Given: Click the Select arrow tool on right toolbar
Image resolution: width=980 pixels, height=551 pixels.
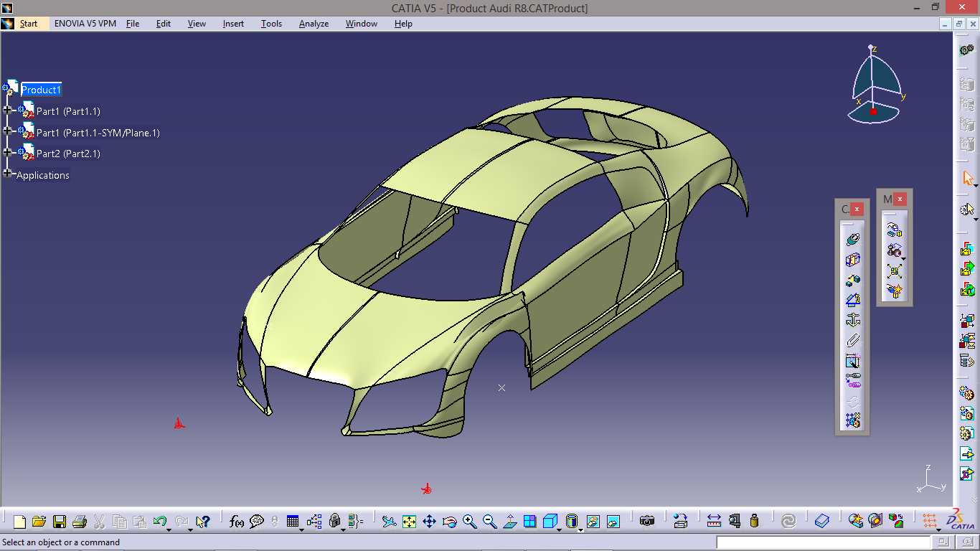Looking at the screenshot, I should pyautogui.click(x=967, y=178).
